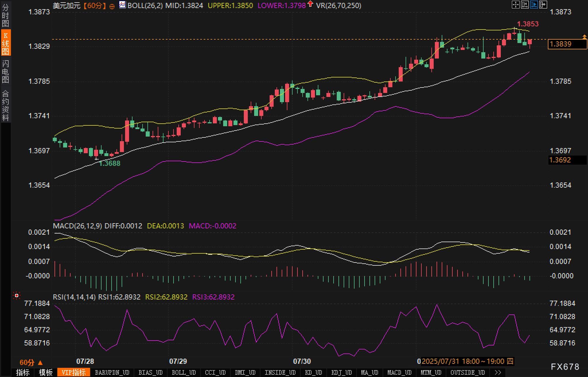Click the red up arrow after LOWER value
This screenshot has height=377, width=588.
[x=310, y=4]
